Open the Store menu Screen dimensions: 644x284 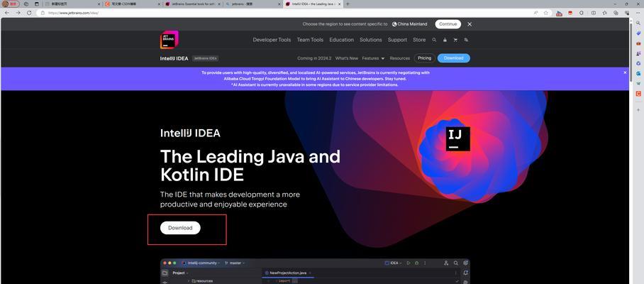[x=419, y=40]
